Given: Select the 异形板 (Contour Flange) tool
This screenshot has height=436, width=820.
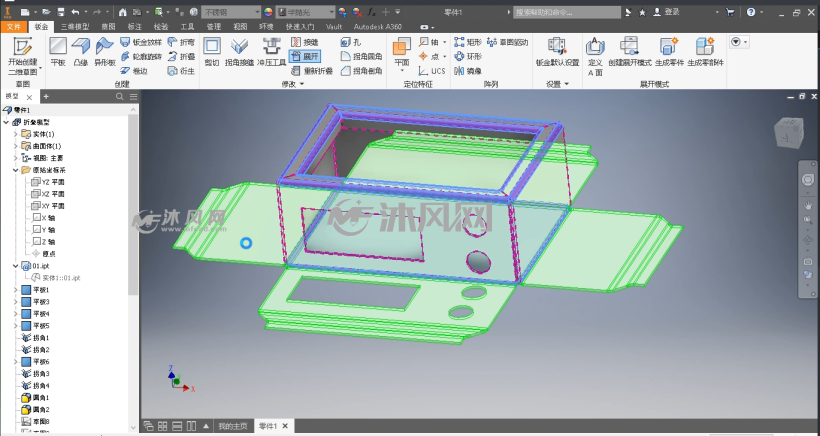Looking at the screenshot, I should 105,52.
